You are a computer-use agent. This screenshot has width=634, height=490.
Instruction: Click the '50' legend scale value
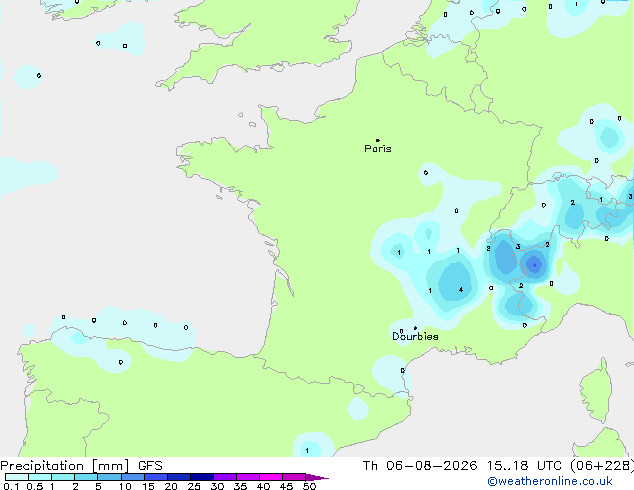click(309, 486)
